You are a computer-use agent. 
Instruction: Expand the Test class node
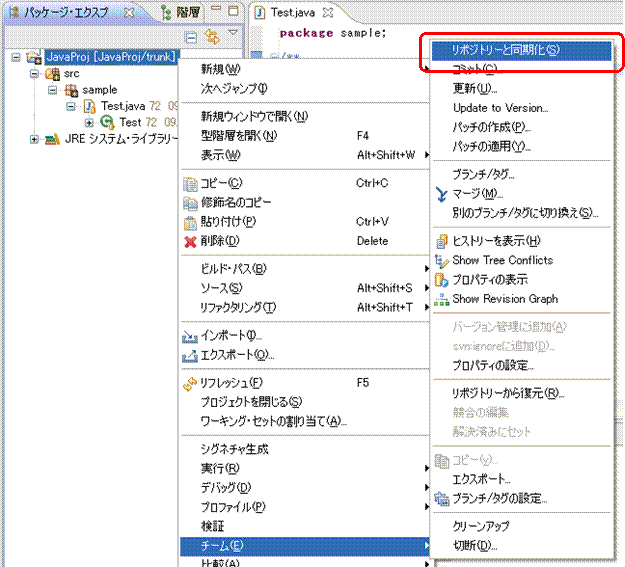click(89, 122)
